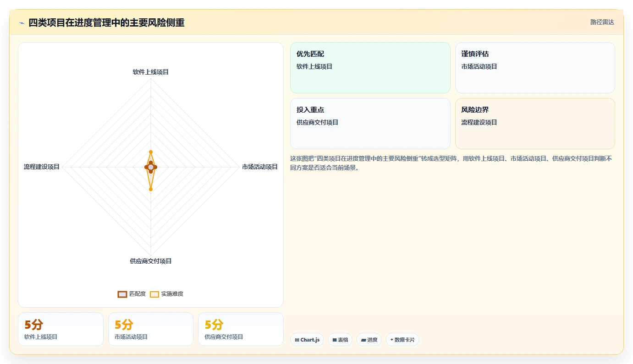
Task: Open the 谨慎评估 card
Action: tap(535, 68)
